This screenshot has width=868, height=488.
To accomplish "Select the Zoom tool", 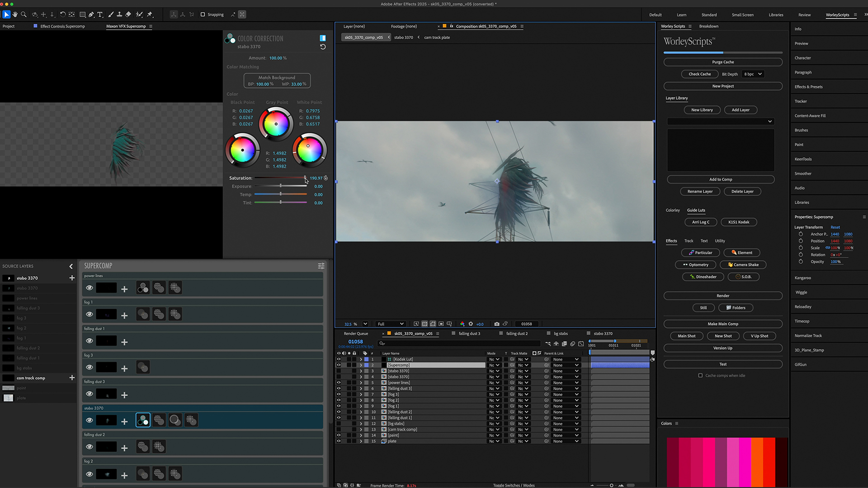I will (x=24, y=14).
